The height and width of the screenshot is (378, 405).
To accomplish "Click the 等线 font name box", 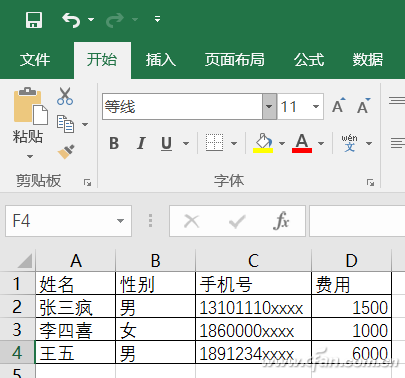I will (x=182, y=107).
